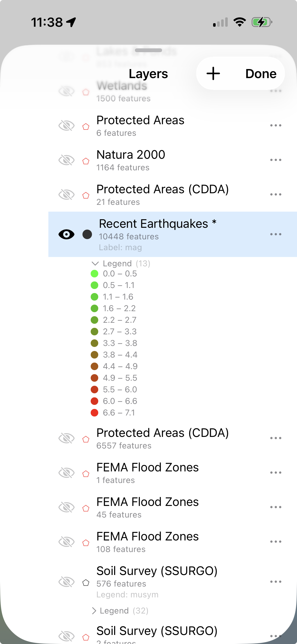
Task: Tap the sheet drag handle at top
Action: point(148,50)
